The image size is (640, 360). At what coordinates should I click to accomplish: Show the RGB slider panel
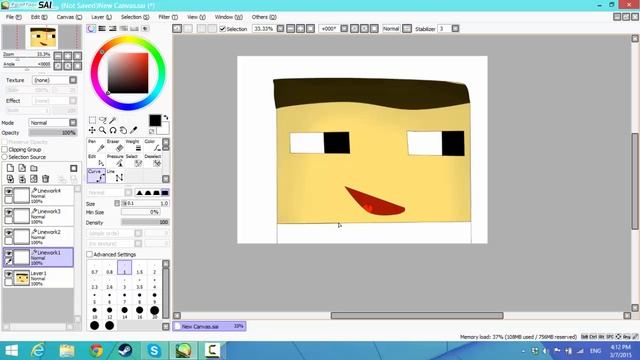click(102, 29)
